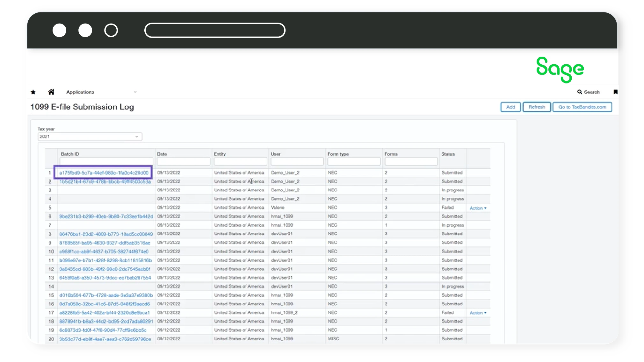
Task: Click the Batch ID filter field
Action: pyautogui.click(x=106, y=162)
